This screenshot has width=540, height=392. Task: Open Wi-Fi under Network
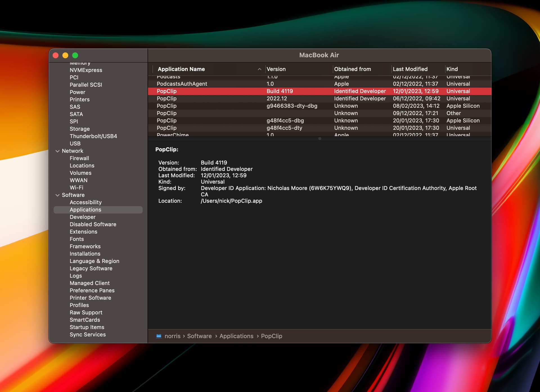pos(76,187)
